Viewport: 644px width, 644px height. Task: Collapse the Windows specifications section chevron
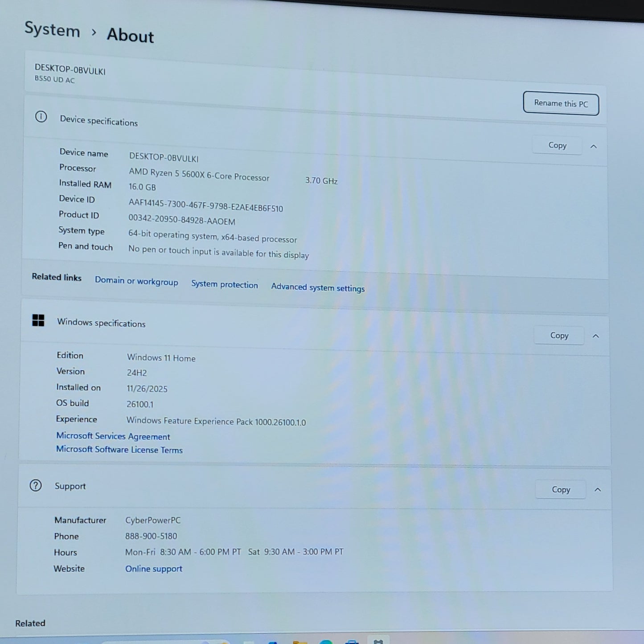point(596,336)
